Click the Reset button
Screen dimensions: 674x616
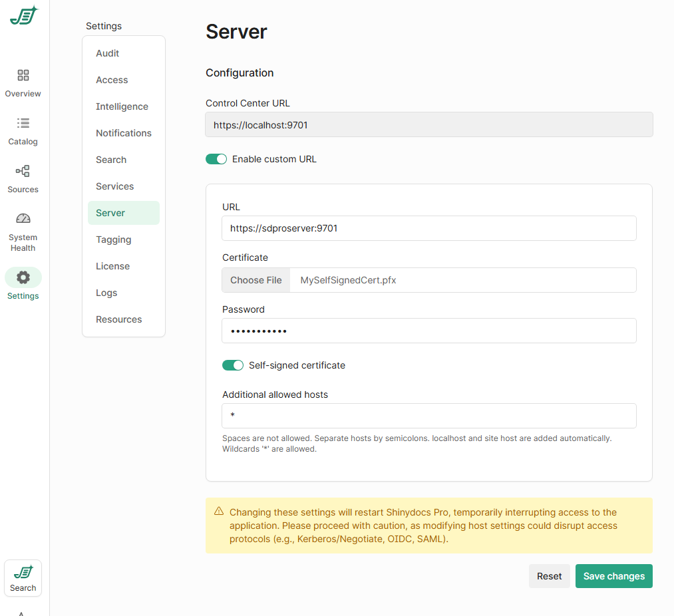point(549,576)
